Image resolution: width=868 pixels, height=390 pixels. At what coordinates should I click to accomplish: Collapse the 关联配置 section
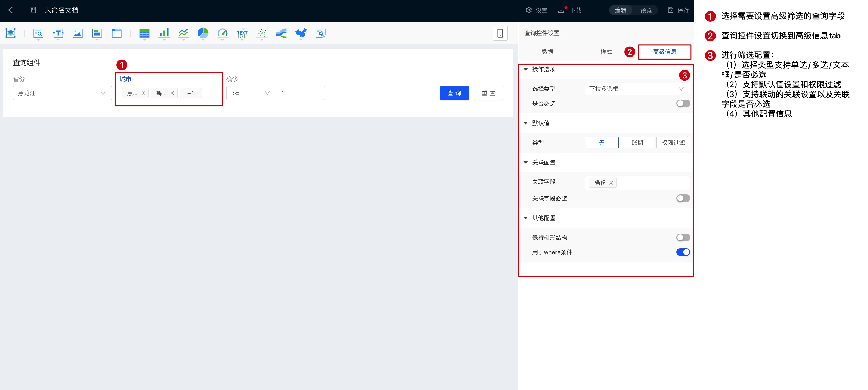(x=526, y=162)
